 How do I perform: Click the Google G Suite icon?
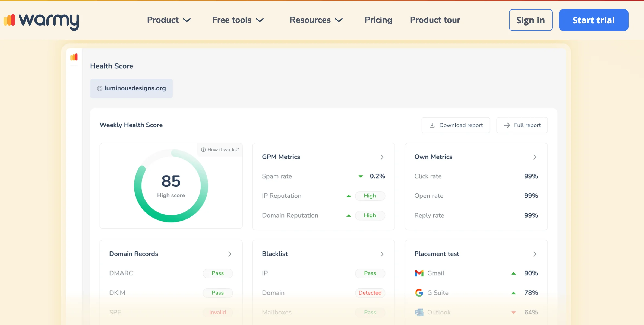coord(419,293)
